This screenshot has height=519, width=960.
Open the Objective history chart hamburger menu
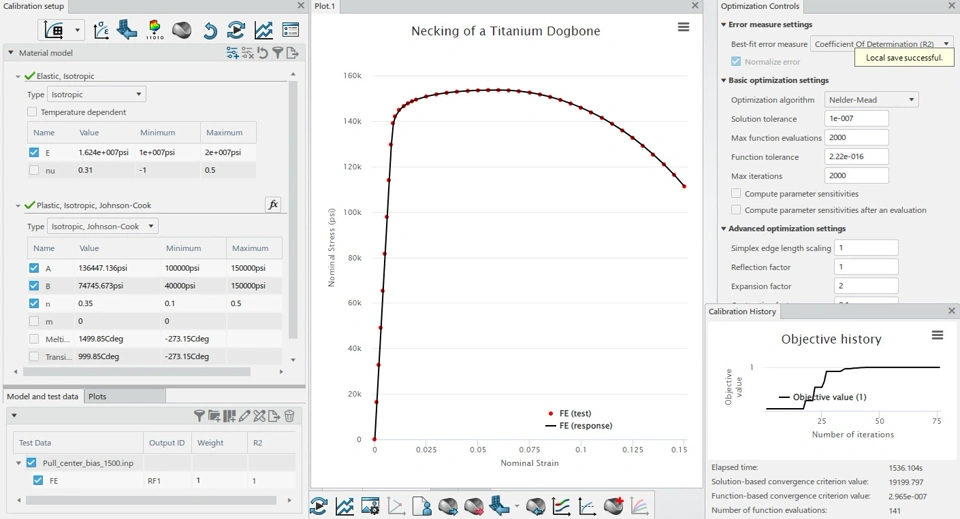(x=937, y=335)
